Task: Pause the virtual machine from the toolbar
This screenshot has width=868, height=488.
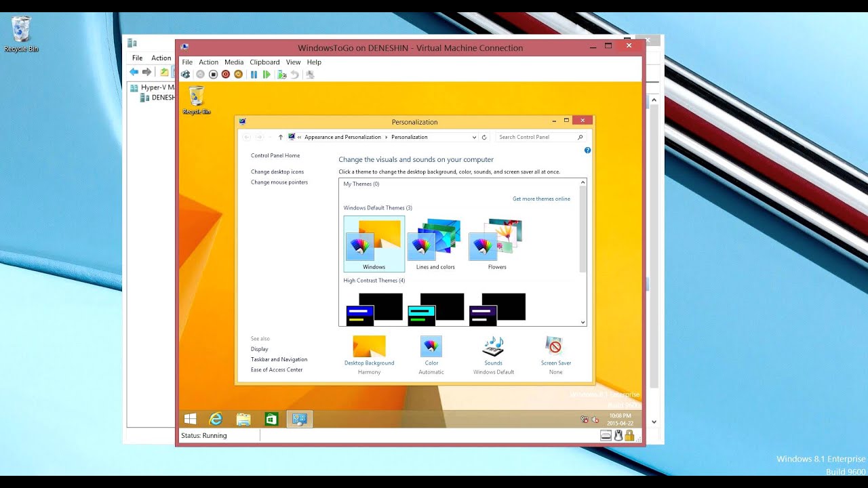Action: (x=254, y=75)
